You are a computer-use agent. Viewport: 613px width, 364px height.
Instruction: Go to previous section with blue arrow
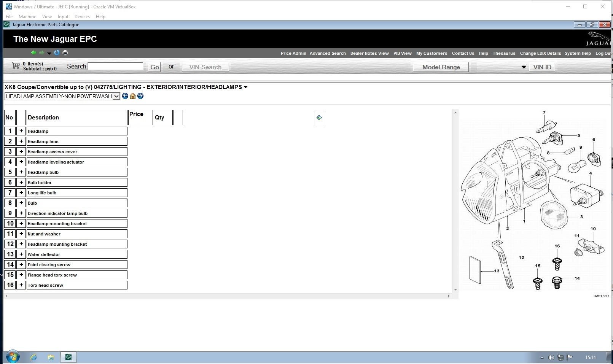point(125,96)
